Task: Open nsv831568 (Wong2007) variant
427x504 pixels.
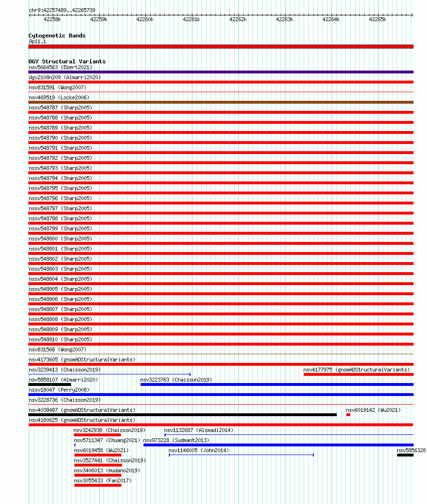Action: (x=58, y=349)
